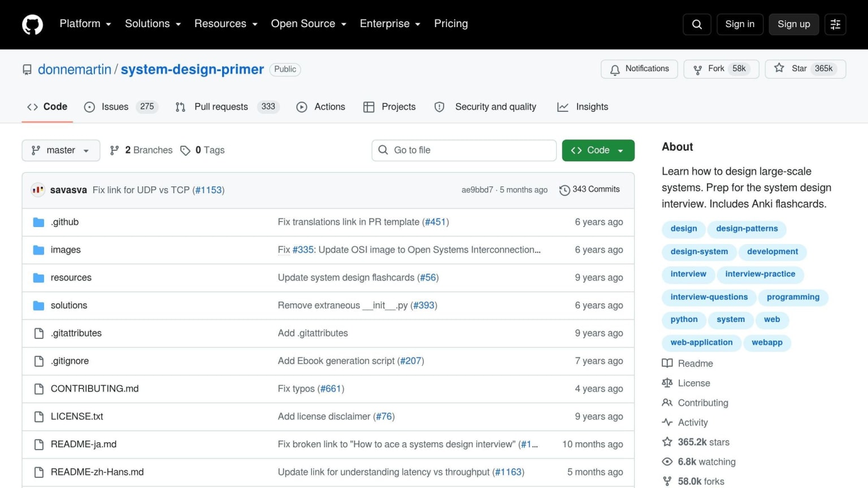Viewport: 868px width, 488px height.
Task: Click the Readme book icon in About
Action: (667, 363)
